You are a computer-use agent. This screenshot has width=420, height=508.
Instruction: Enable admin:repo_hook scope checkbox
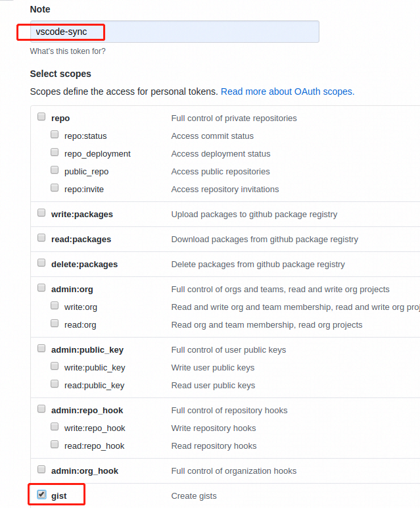pos(41,409)
